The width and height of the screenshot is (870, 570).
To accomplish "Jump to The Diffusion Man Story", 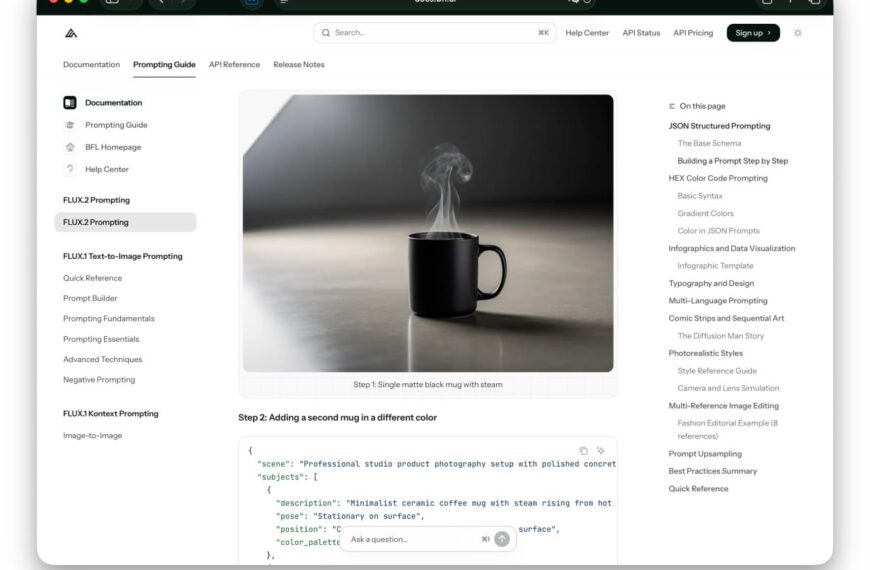I will pos(720,336).
